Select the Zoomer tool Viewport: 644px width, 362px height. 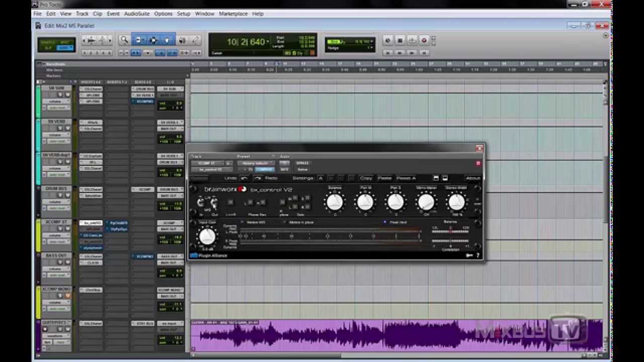click(124, 40)
